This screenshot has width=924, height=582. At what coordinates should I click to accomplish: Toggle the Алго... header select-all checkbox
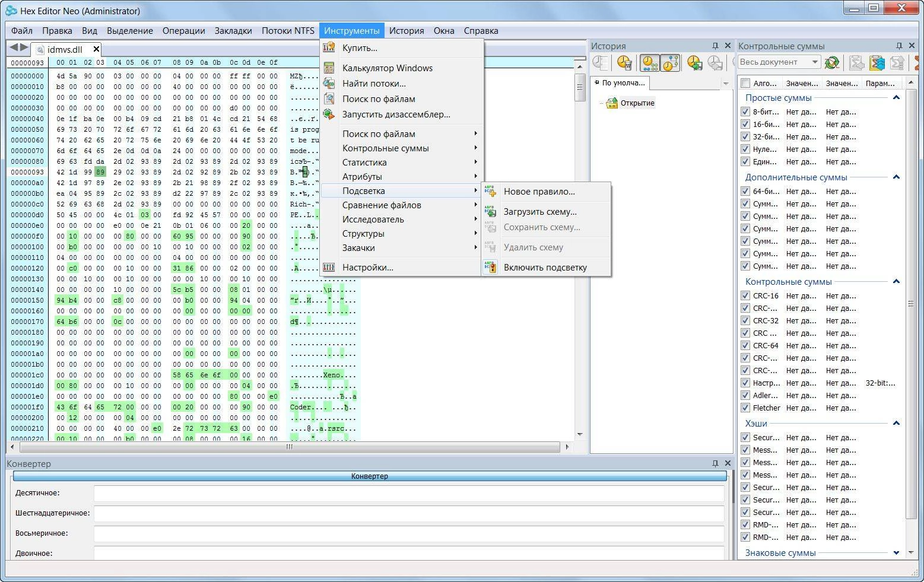[x=745, y=83]
